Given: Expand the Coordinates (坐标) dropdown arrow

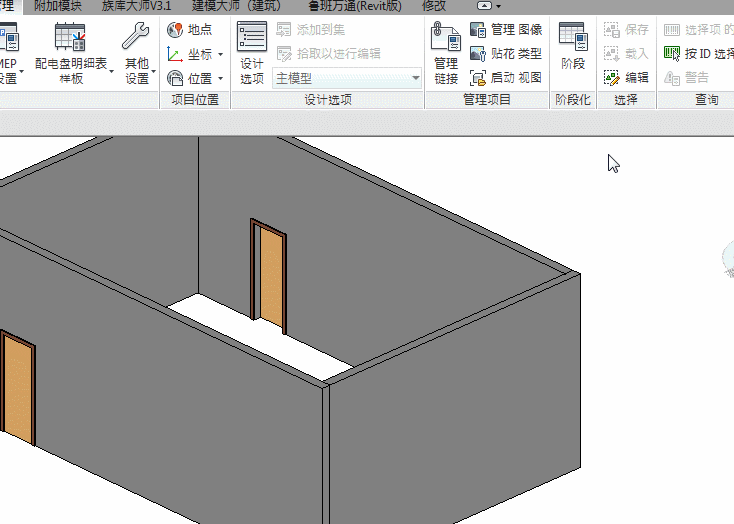Looking at the screenshot, I should [220, 55].
